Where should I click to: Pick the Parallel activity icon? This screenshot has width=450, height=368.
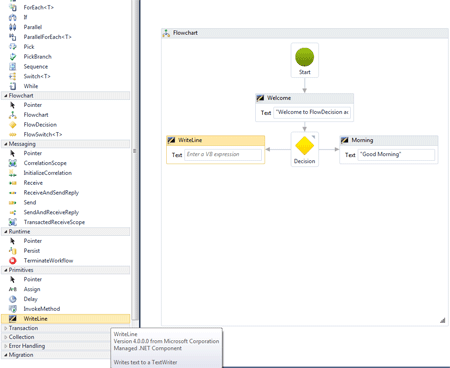pyautogui.click(x=13, y=27)
